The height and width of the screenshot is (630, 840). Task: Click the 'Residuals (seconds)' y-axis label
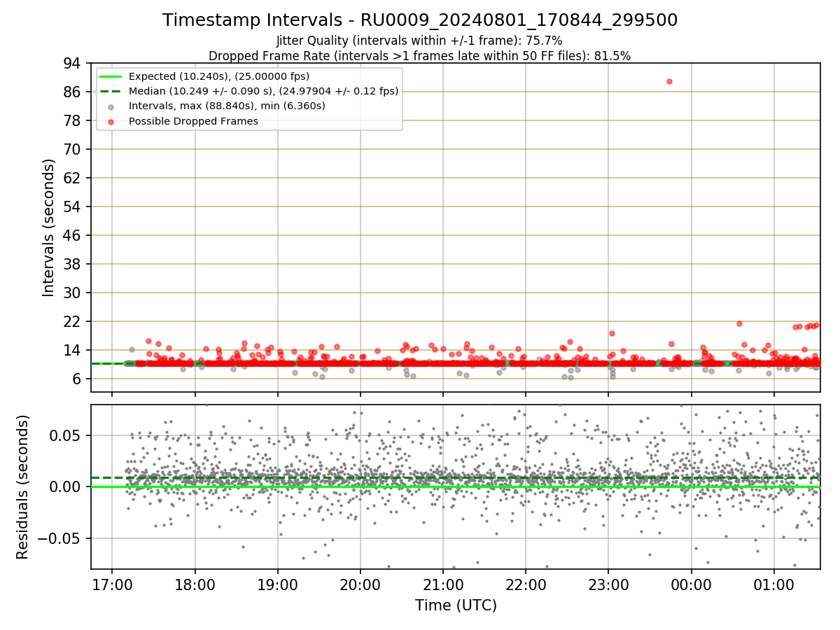pyautogui.click(x=22, y=487)
